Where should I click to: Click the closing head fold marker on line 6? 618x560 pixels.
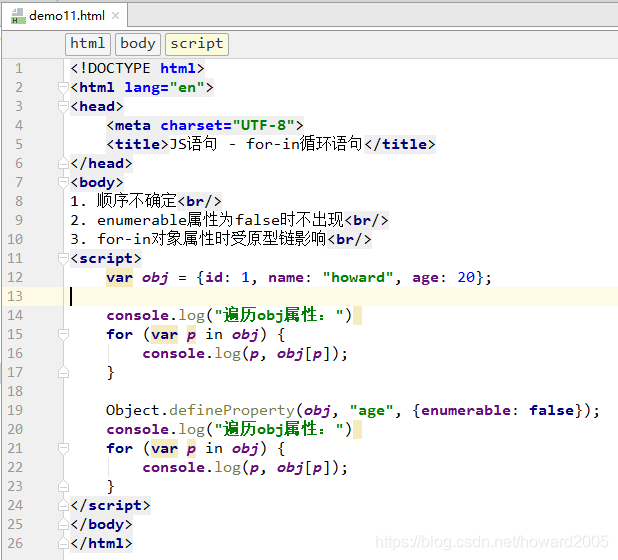tap(63, 163)
